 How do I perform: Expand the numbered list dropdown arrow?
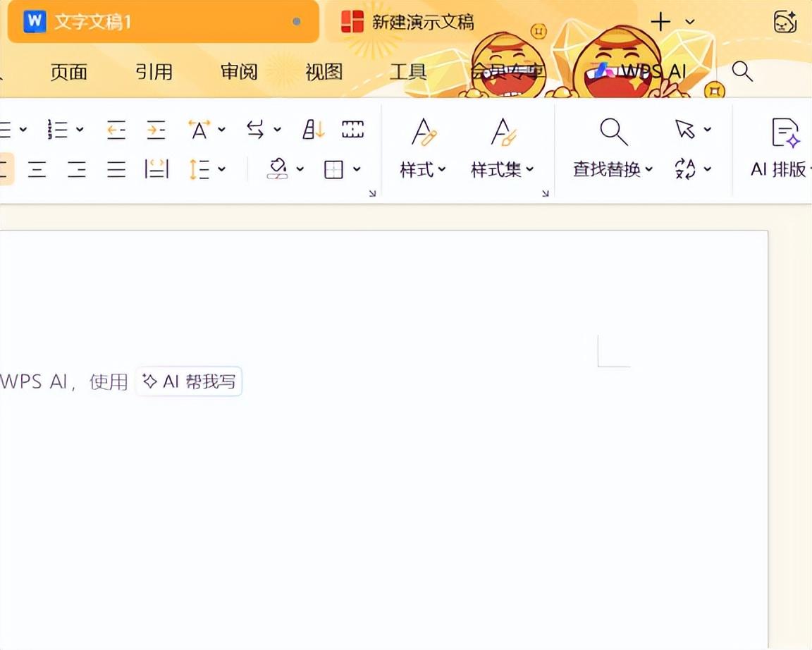point(80,130)
